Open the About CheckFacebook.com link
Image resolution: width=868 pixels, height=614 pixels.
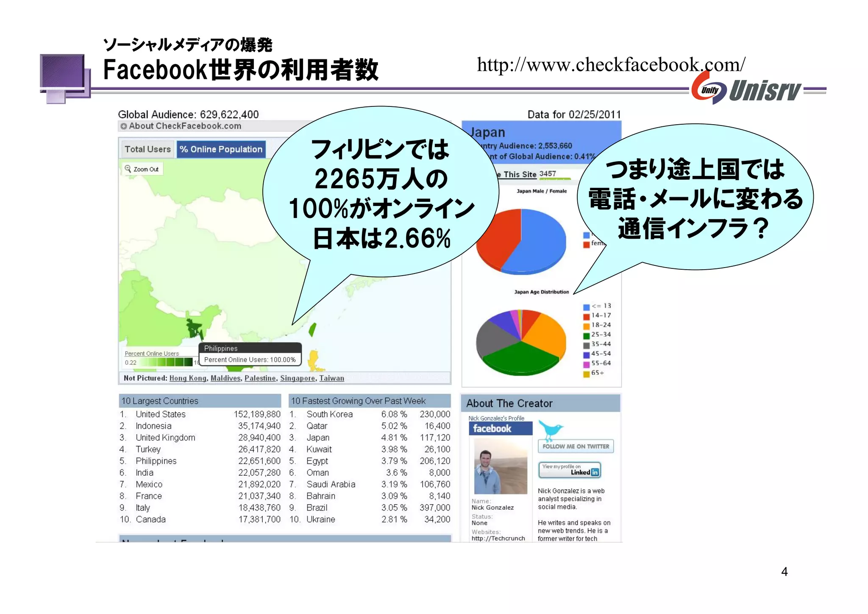185,126
